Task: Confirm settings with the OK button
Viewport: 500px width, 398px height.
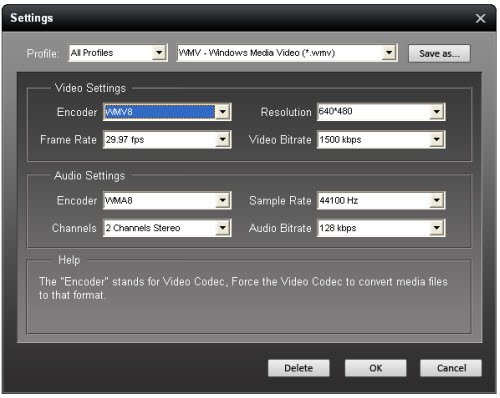Action: (x=376, y=368)
